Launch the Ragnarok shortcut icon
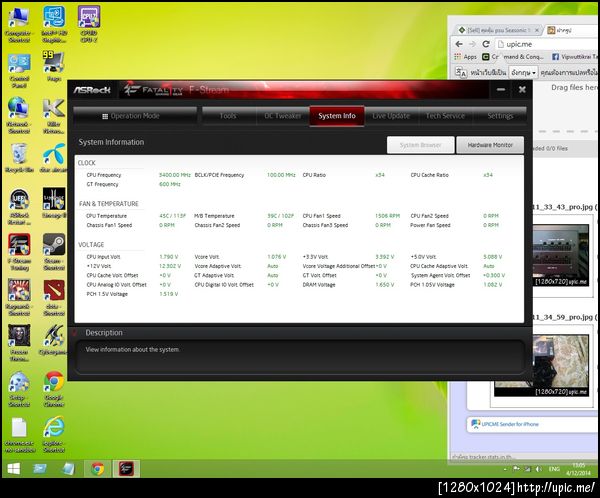 [x=19, y=298]
